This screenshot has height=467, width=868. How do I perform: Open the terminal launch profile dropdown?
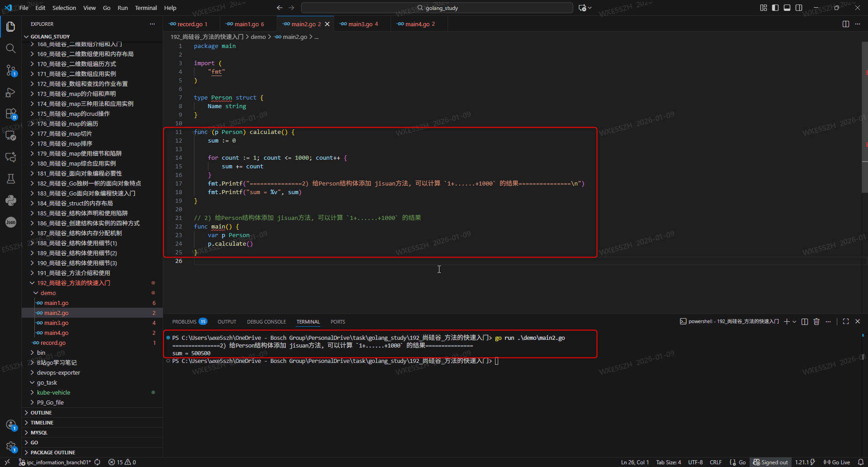coord(794,322)
